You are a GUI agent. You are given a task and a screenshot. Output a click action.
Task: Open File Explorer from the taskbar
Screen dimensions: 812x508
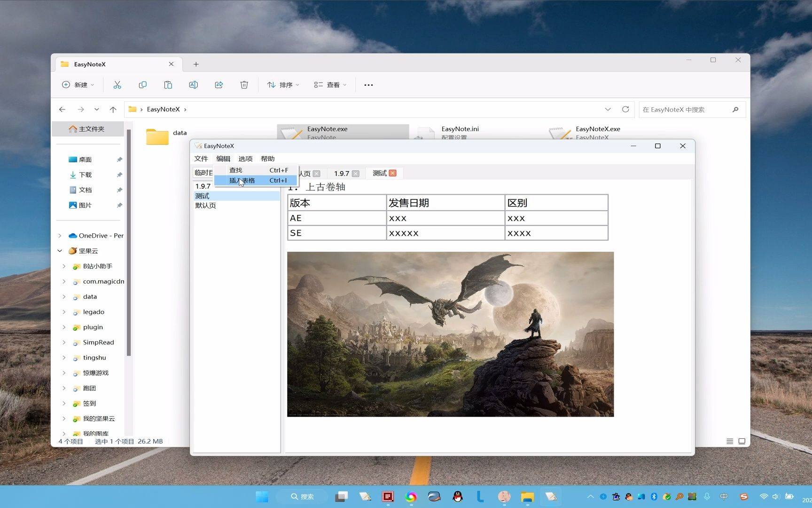tap(527, 496)
